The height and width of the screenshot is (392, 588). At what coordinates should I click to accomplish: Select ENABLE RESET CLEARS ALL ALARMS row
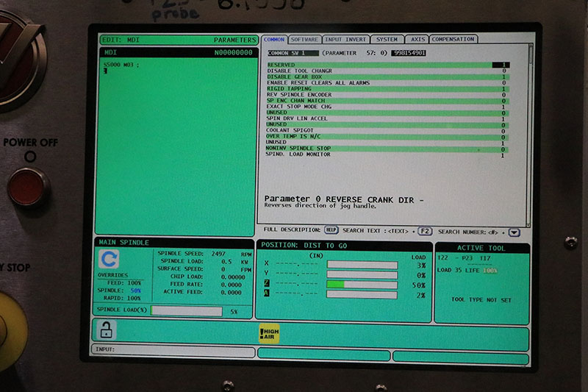pyautogui.click(x=387, y=83)
